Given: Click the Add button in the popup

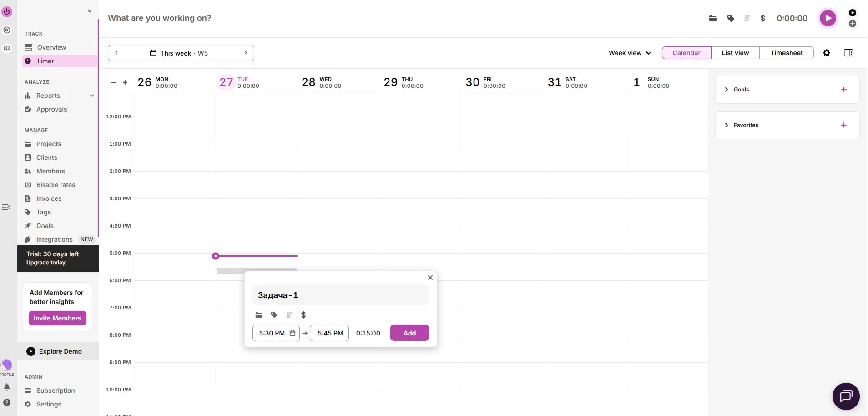Looking at the screenshot, I should (x=409, y=333).
